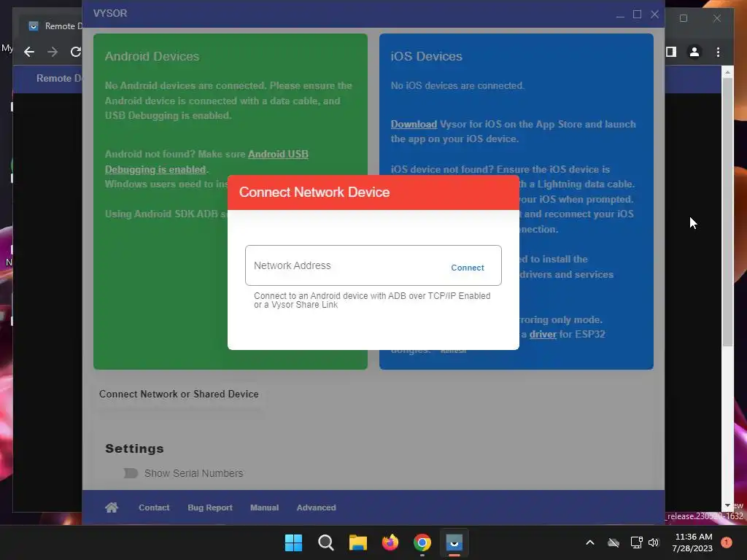Open File Explorer from taskbar
This screenshot has width=747, height=560.
pyautogui.click(x=357, y=542)
